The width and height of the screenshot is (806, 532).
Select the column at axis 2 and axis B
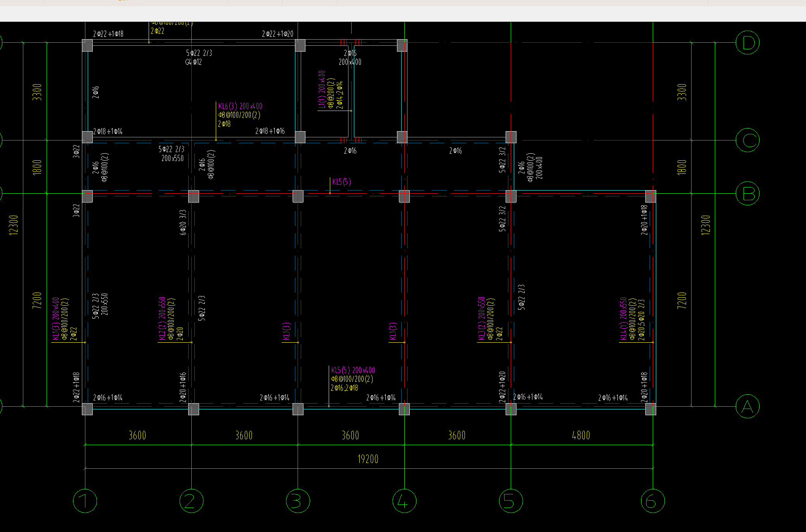coord(194,196)
